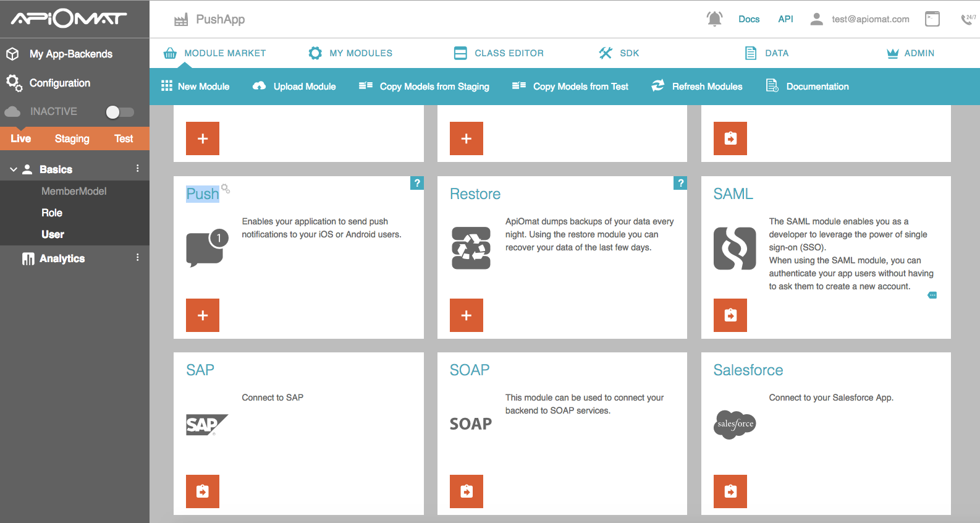
Task: Click the Salesforce module import button
Action: tap(730, 491)
